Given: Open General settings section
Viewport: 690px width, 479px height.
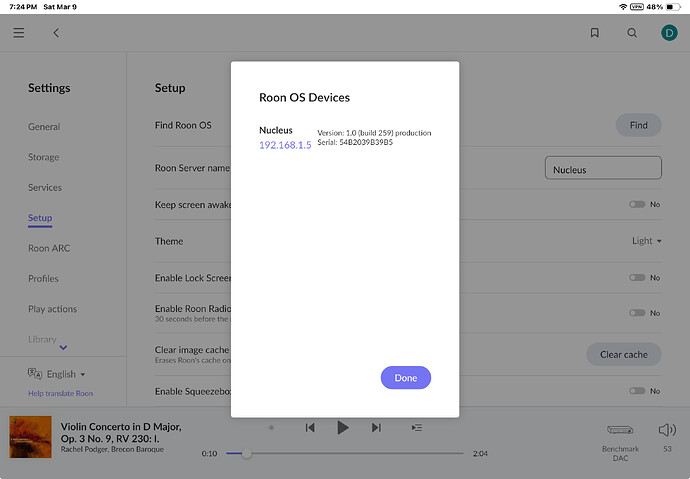Looking at the screenshot, I should pyautogui.click(x=44, y=127).
